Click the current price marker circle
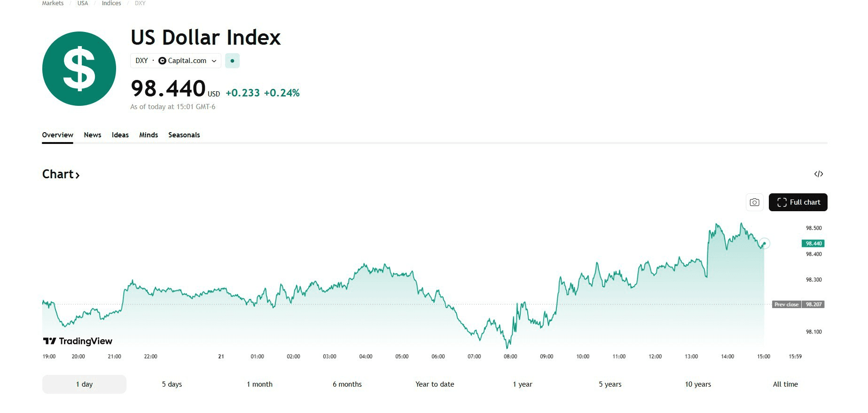The height and width of the screenshot is (413, 868). [x=764, y=244]
